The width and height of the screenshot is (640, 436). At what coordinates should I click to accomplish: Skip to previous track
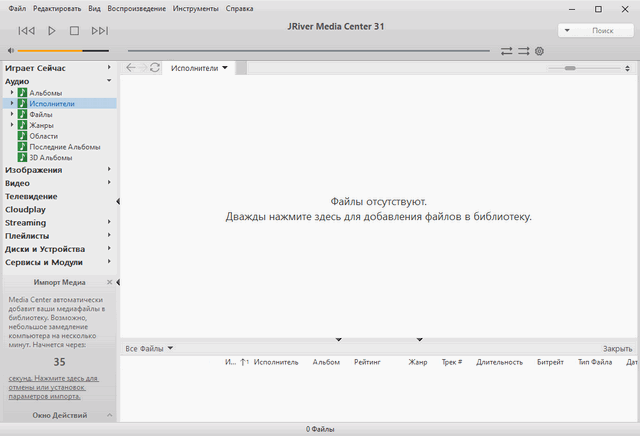(x=26, y=31)
